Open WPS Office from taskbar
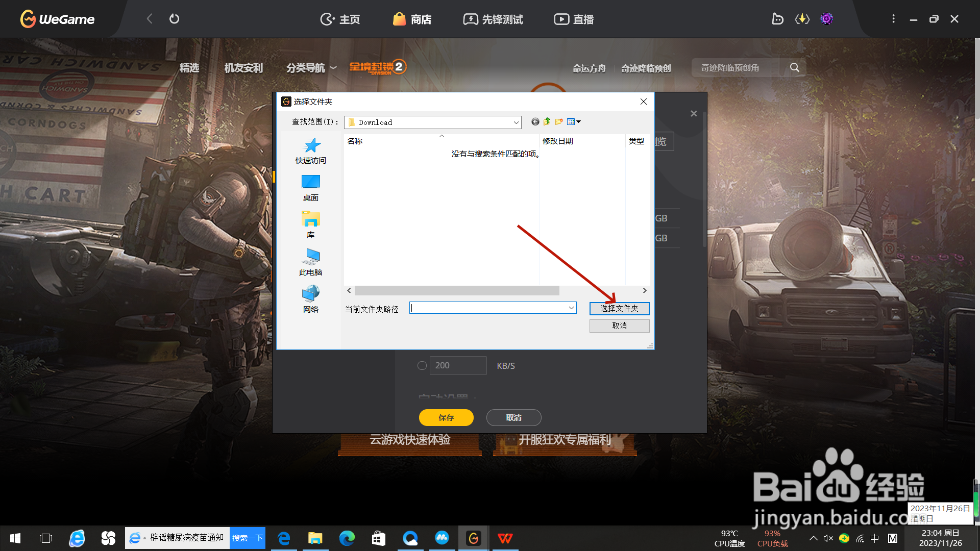980x551 pixels. tap(505, 538)
